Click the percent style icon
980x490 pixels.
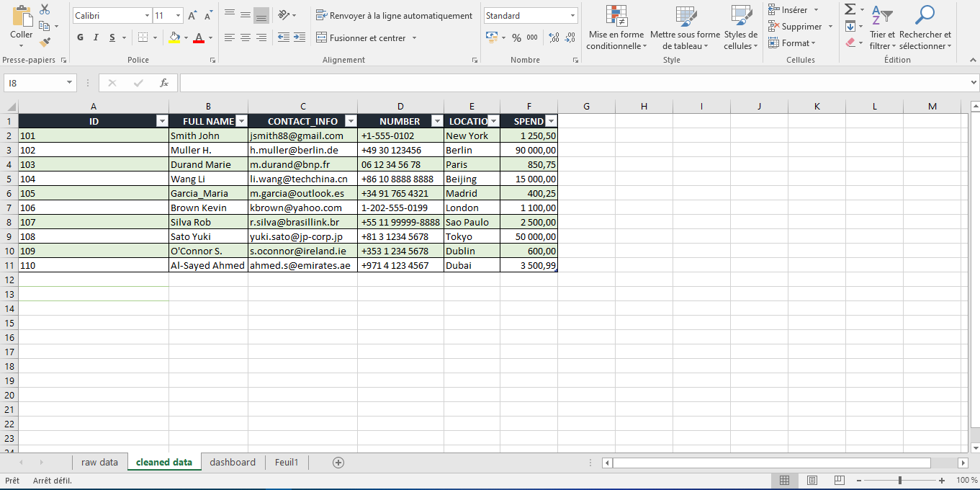[x=516, y=37]
